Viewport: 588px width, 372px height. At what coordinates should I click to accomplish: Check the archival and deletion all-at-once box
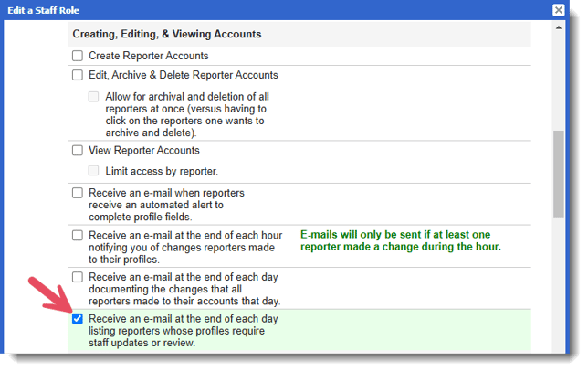(x=94, y=97)
